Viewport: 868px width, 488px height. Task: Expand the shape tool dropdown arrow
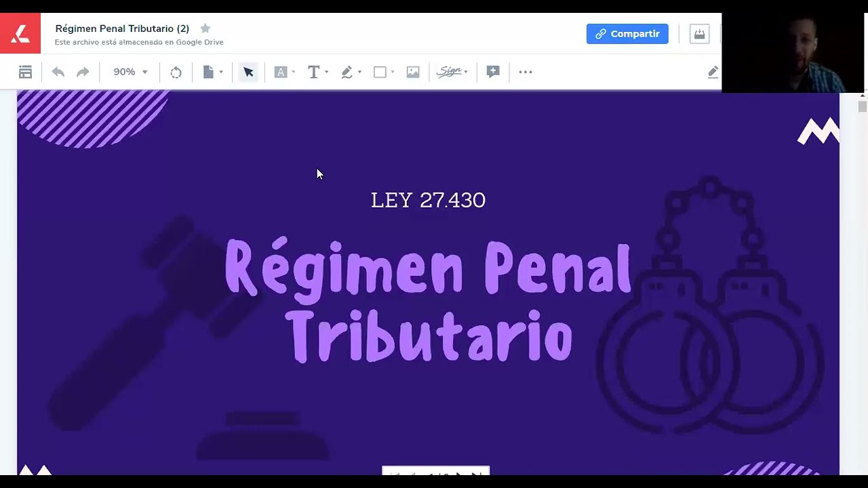coord(393,72)
